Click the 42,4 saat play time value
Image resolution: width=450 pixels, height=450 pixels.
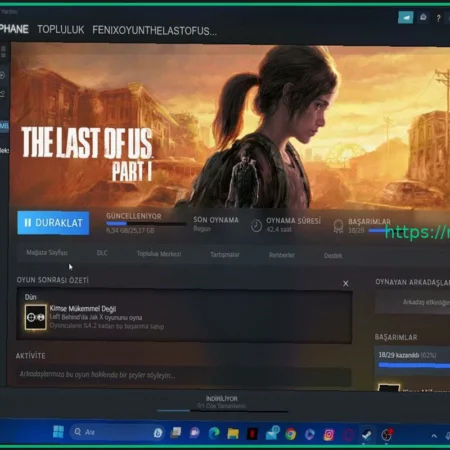[279, 229]
